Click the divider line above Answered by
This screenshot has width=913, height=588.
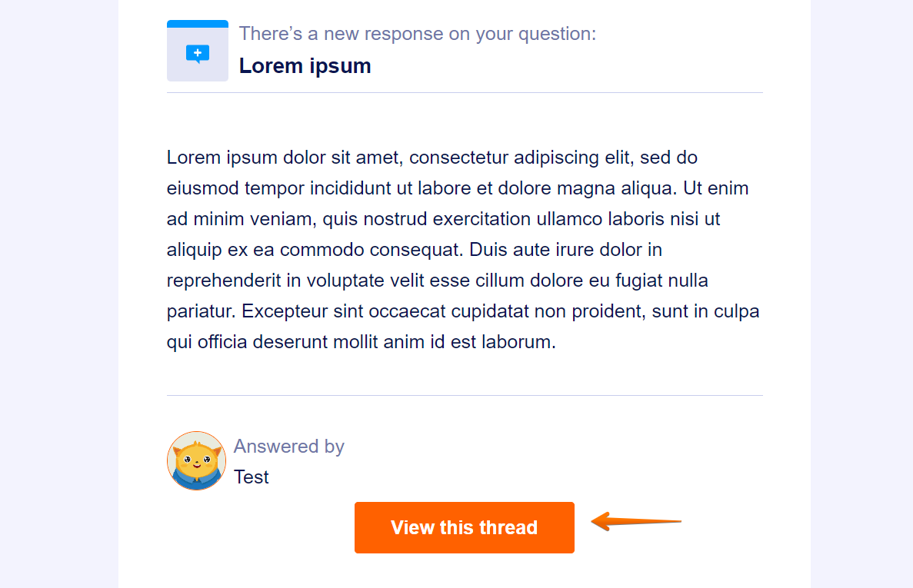coord(465,396)
